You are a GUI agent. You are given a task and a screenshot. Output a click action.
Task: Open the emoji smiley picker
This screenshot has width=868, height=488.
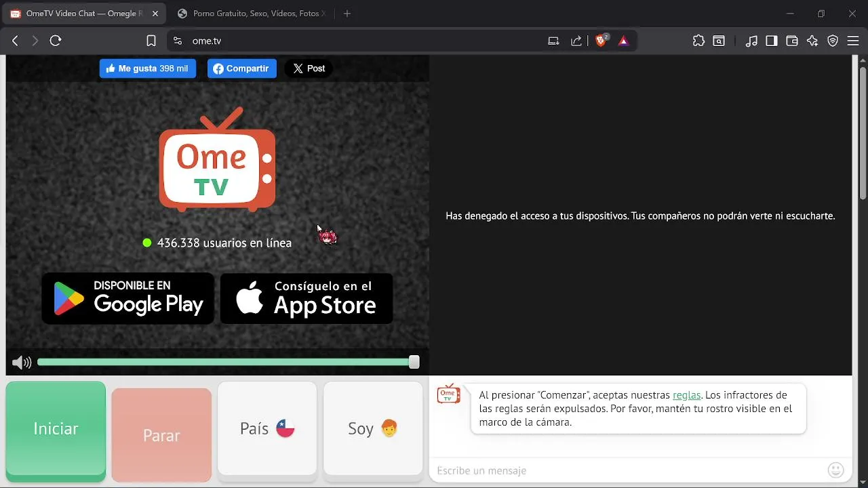click(836, 470)
